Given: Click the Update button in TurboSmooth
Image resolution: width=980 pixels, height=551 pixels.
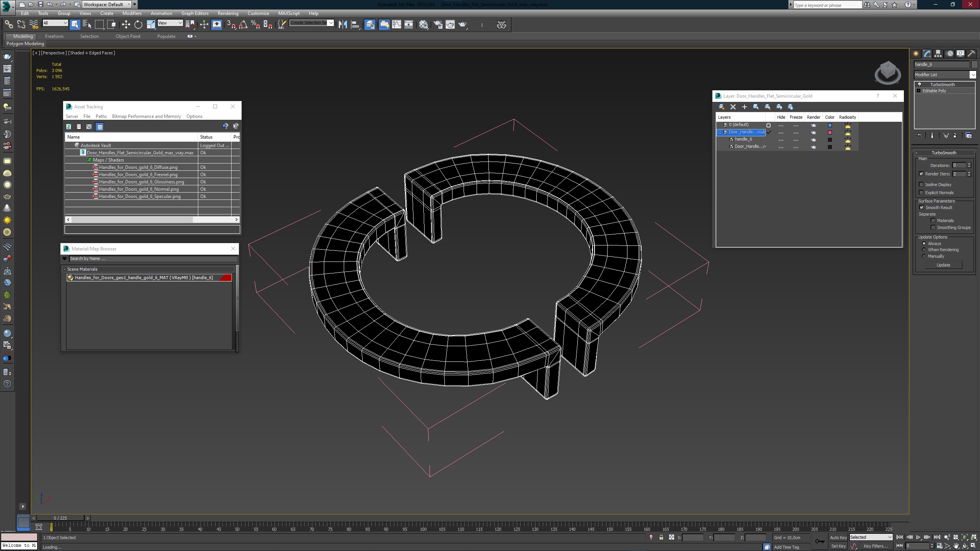Looking at the screenshot, I should pyautogui.click(x=943, y=265).
